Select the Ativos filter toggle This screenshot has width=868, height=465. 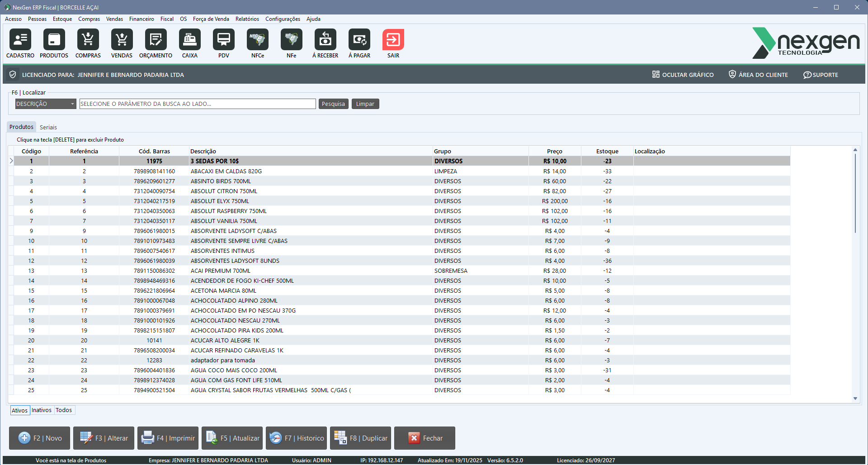(x=19, y=410)
